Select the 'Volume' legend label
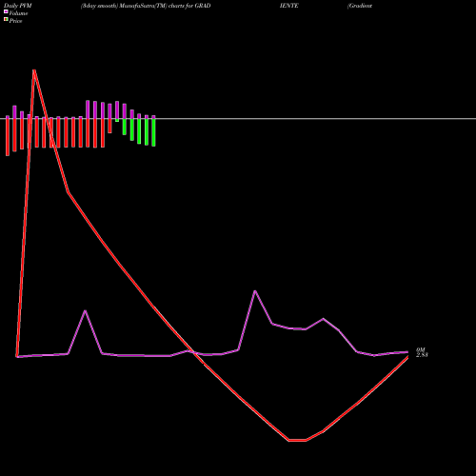Viewport: 476px width, 476px height. pos(18,13)
